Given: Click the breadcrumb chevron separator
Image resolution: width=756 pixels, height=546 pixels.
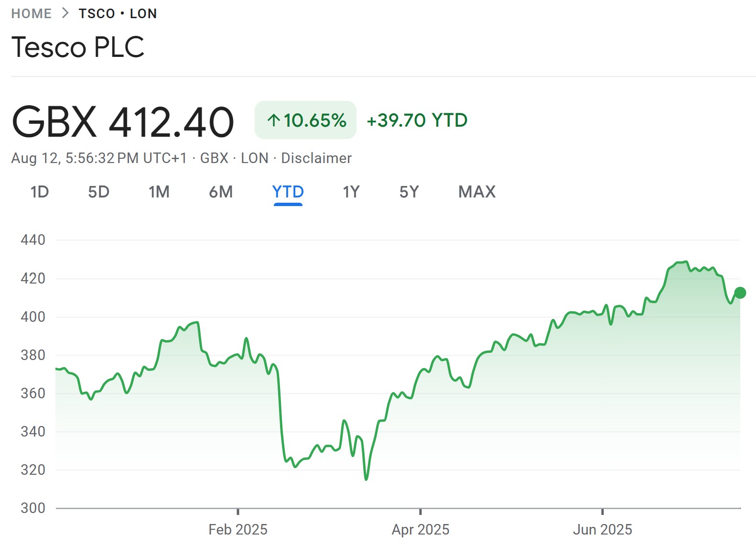Looking at the screenshot, I should coord(65,13).
